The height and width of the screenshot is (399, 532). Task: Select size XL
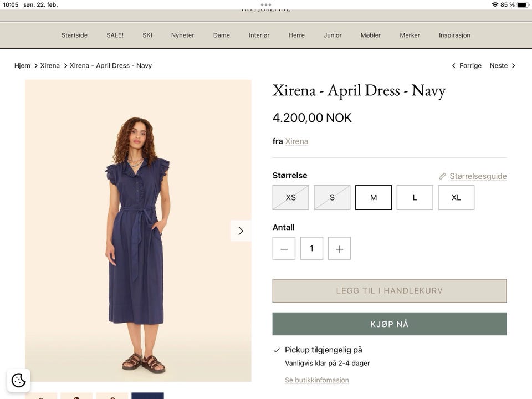click(456, 197)
